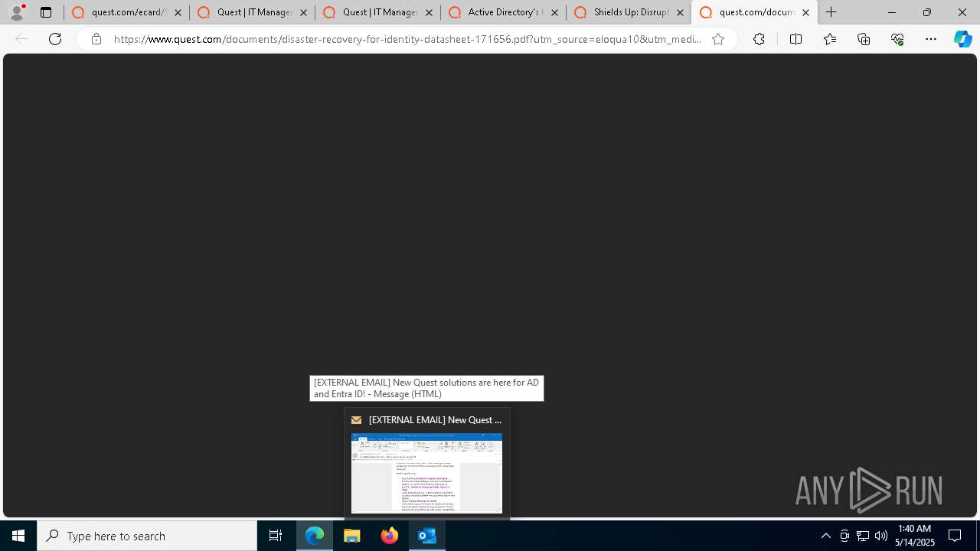Screen dimensions: 980x551
Task: Focus the address bar URL
Action: (407, 39)
